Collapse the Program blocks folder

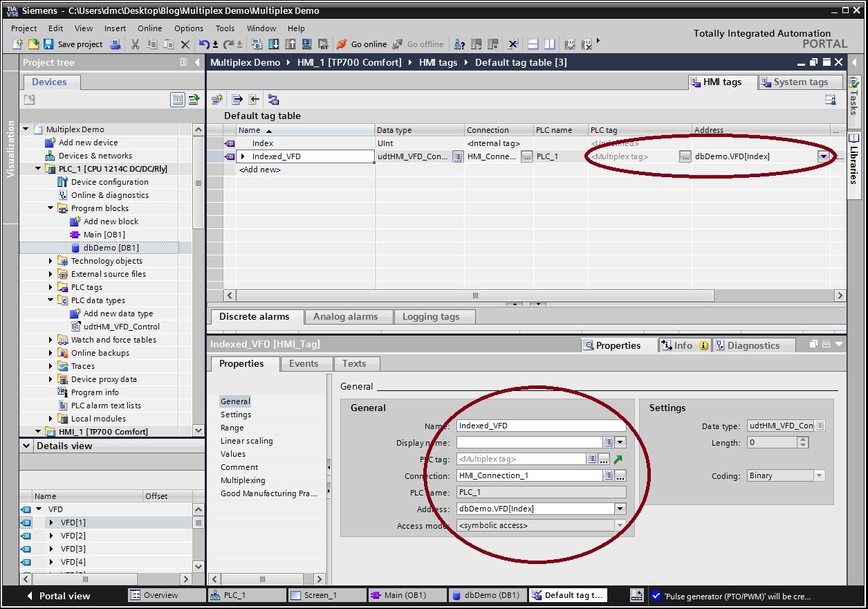[50, 208]
